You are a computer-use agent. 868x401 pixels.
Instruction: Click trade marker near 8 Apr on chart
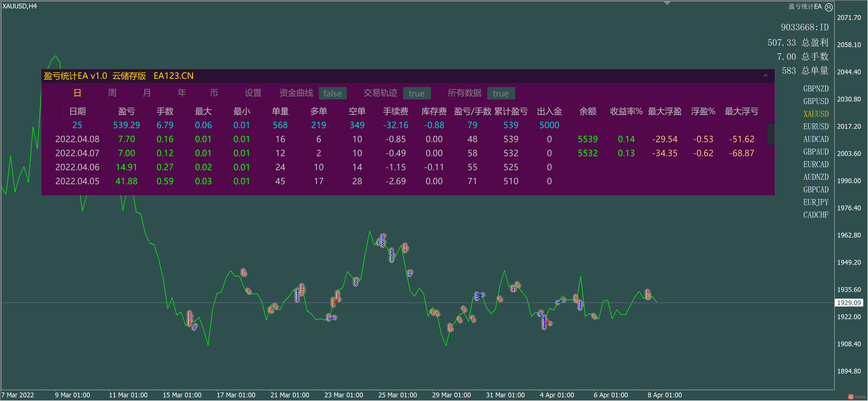(647, 294)
